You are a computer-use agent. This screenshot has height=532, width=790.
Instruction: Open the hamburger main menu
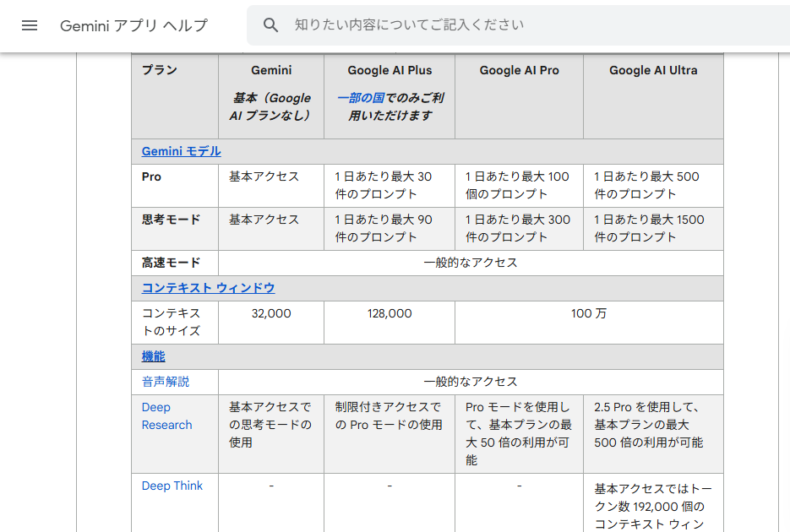(30, 25)
